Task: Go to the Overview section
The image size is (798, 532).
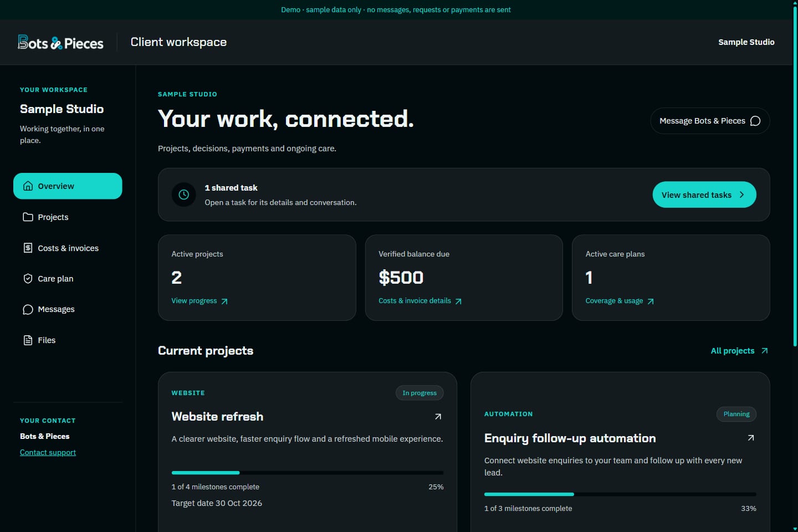Action: tap(68, 186)
